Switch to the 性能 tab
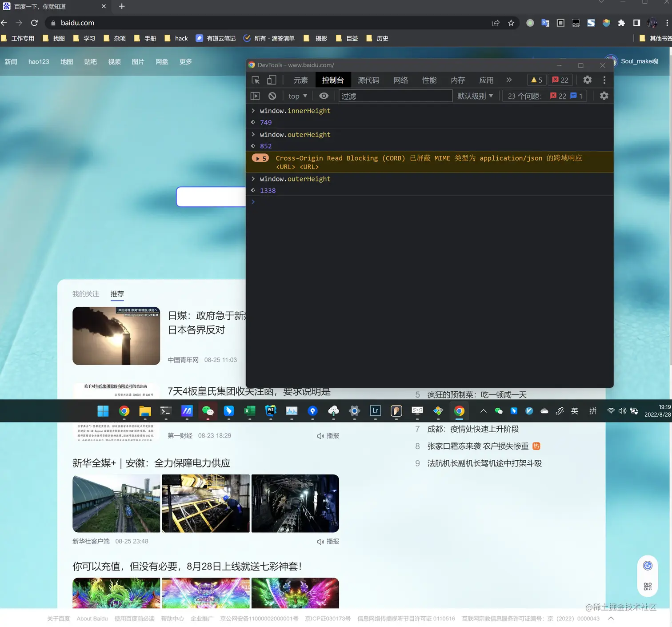Screen dimensions: 672x627 pos(429,80)
